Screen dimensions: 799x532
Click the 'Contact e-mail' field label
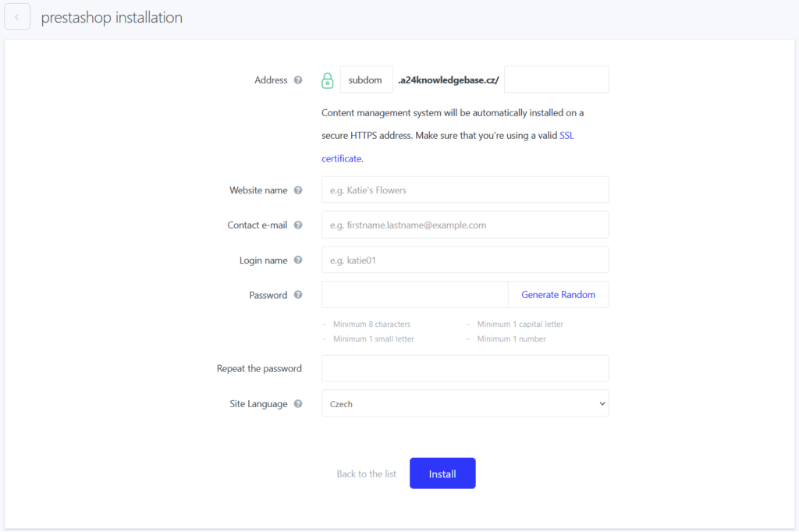tap(257, 225)
